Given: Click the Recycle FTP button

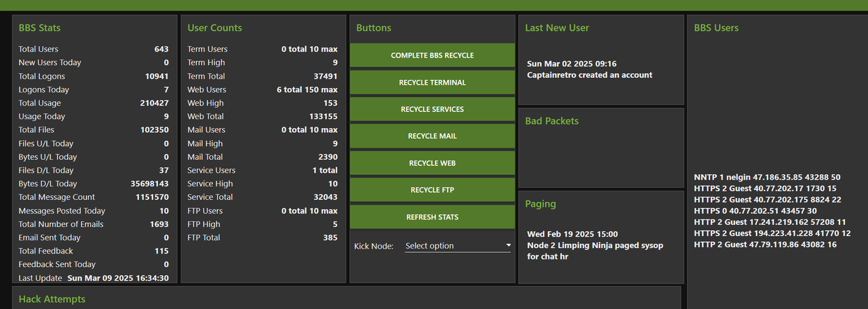Looking at the screenshot, I should 432,190.
